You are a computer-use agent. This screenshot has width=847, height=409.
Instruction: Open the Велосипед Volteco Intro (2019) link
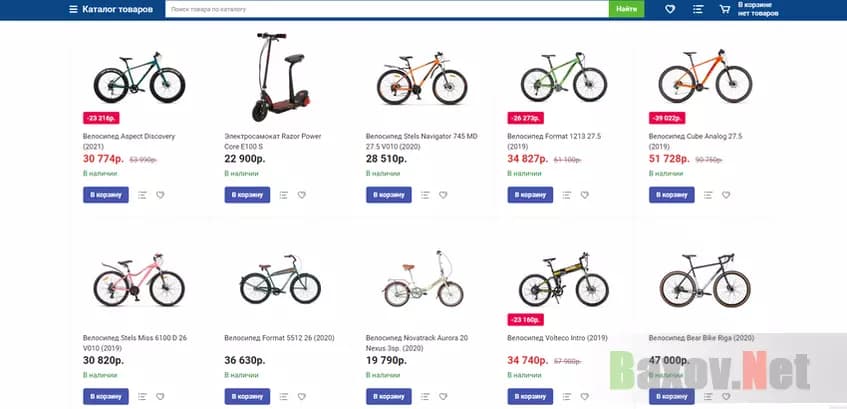point(557,338)
